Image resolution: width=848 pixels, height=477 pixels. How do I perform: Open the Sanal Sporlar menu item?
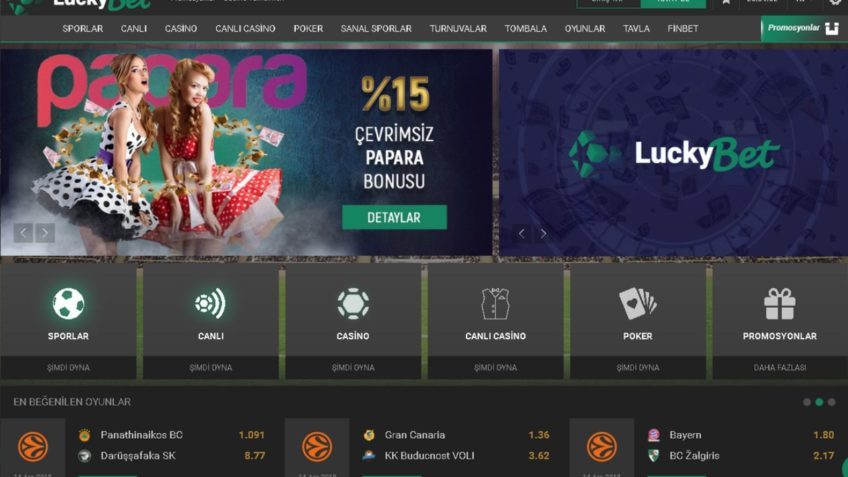point(376,29)
